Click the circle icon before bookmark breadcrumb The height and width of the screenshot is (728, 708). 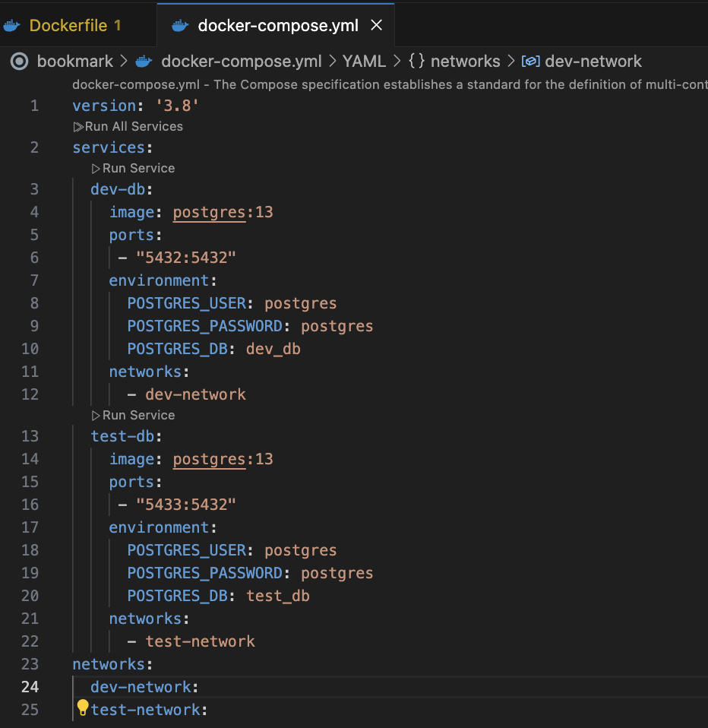click(20, 62)
